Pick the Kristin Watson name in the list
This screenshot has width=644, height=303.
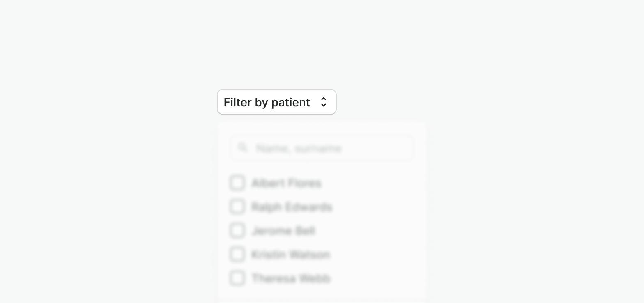290,255
